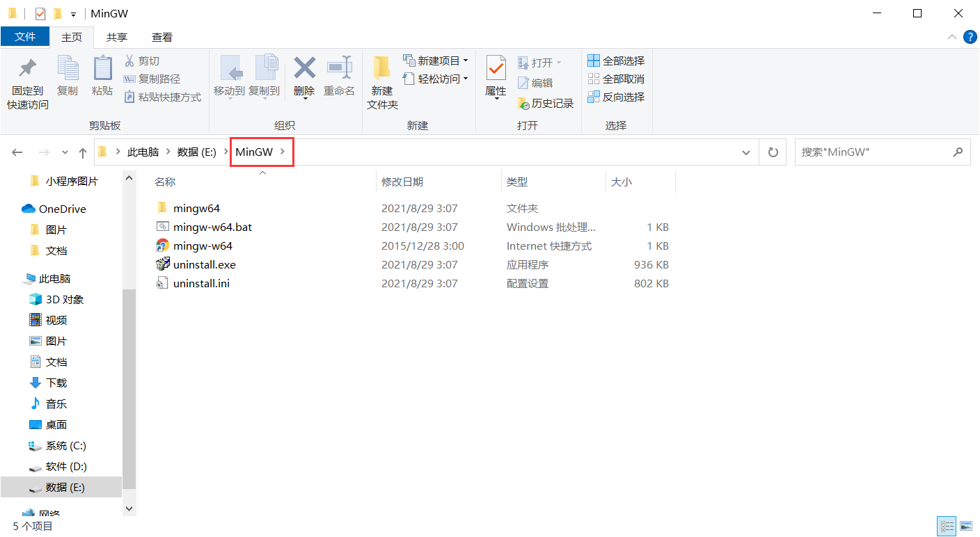The image size is (980, 537).
Task: Open the File (文件) tab
Action: point(25,37)
